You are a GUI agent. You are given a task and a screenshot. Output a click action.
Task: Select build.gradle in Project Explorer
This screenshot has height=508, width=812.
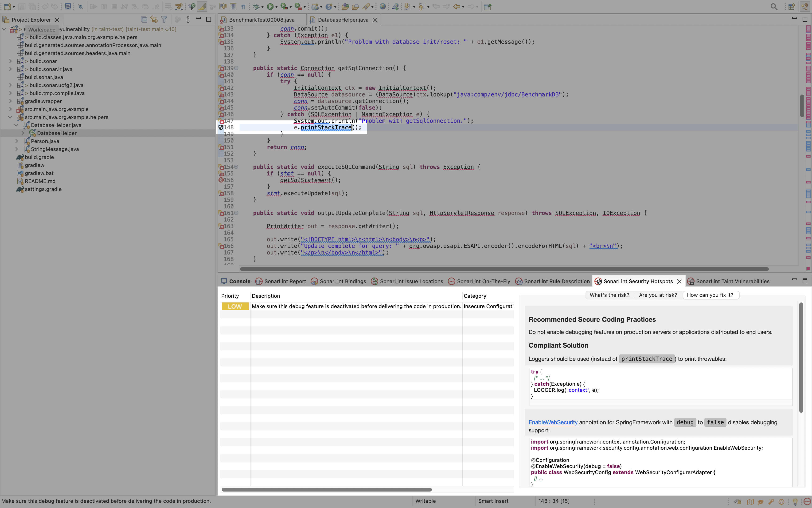coord(39,157)
